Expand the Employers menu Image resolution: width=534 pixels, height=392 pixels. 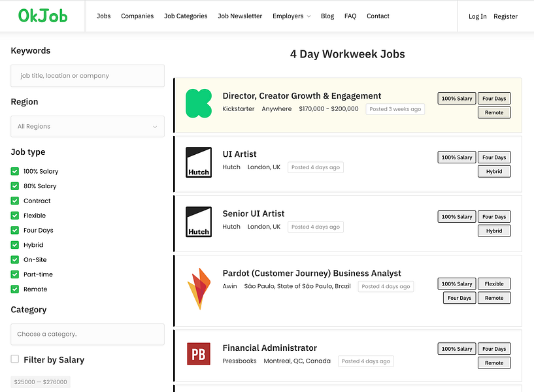291,16
